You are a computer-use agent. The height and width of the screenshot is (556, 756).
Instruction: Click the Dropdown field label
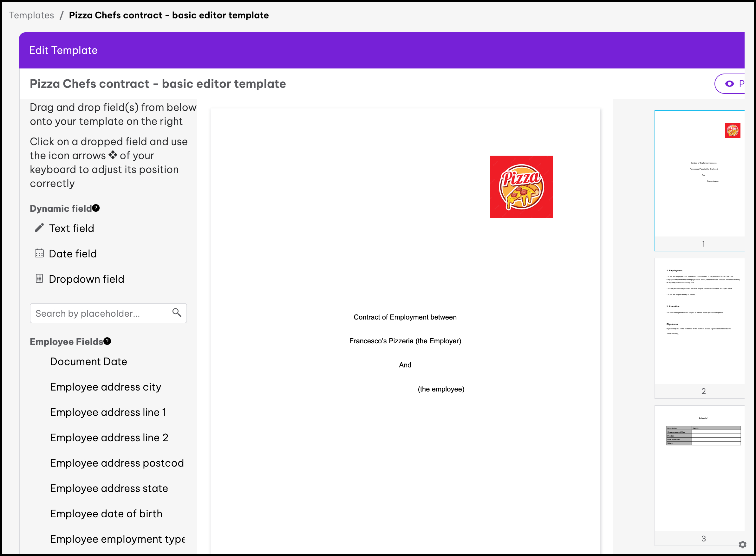(87, 279)
